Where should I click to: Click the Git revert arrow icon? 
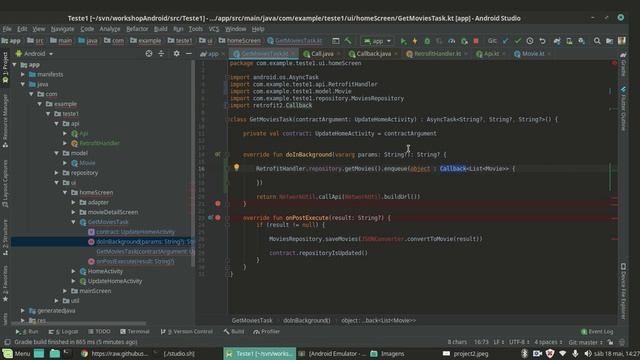[x=542, y=41]
